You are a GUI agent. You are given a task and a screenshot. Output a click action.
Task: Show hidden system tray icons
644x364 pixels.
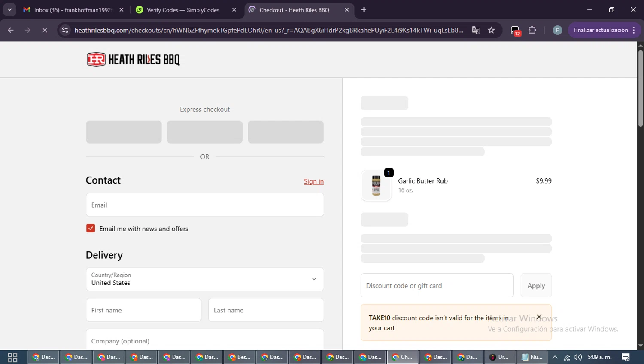[x=555, y=357]
